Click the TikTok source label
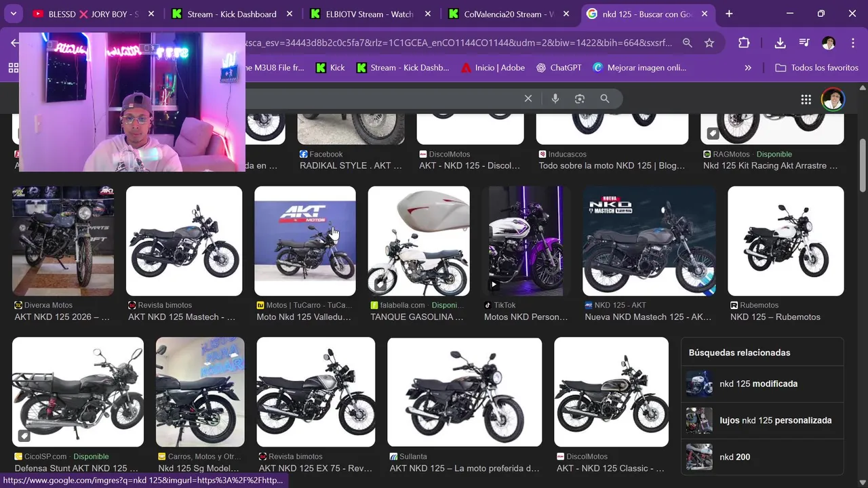 pos(500,306)
